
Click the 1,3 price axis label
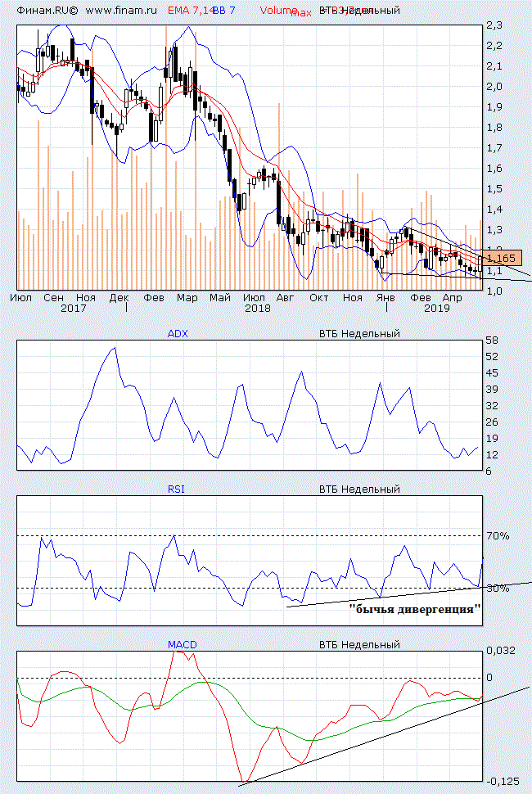[x=494, y=230]
